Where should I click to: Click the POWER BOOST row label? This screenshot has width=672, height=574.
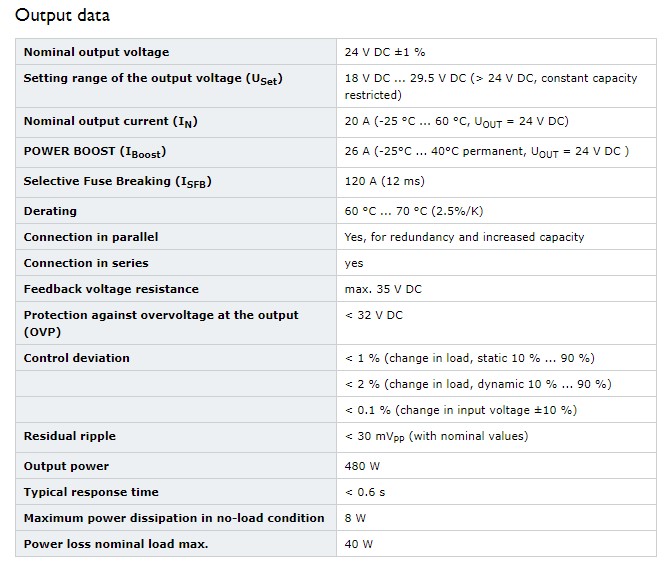pos(95,152)
